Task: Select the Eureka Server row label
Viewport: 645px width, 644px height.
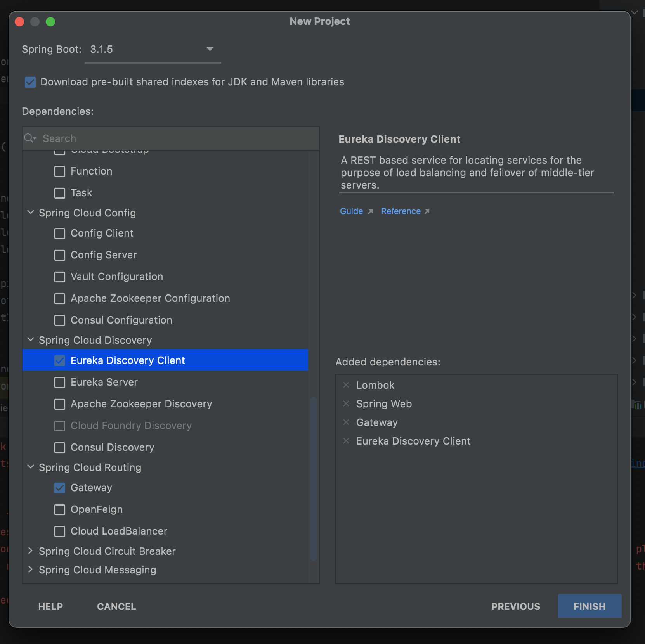Action: click(x=104, y=382)
